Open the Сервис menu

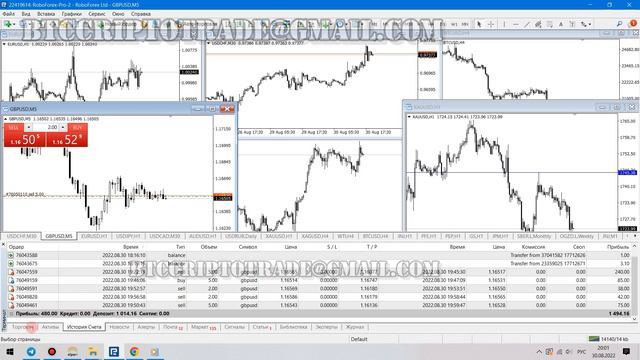tap(97, 14)
